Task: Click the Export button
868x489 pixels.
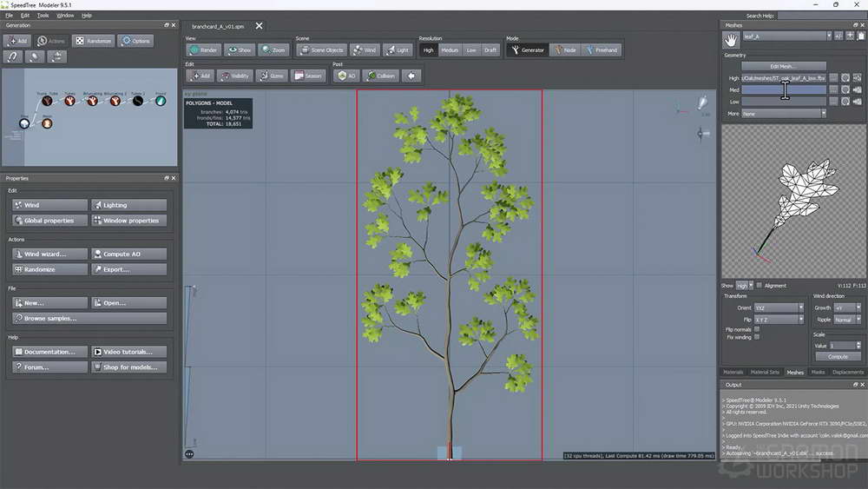Action: pos(129,270)
